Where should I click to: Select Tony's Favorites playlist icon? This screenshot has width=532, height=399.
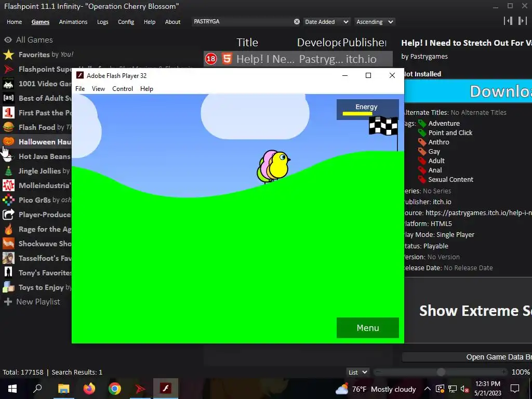tap(8, 273)
